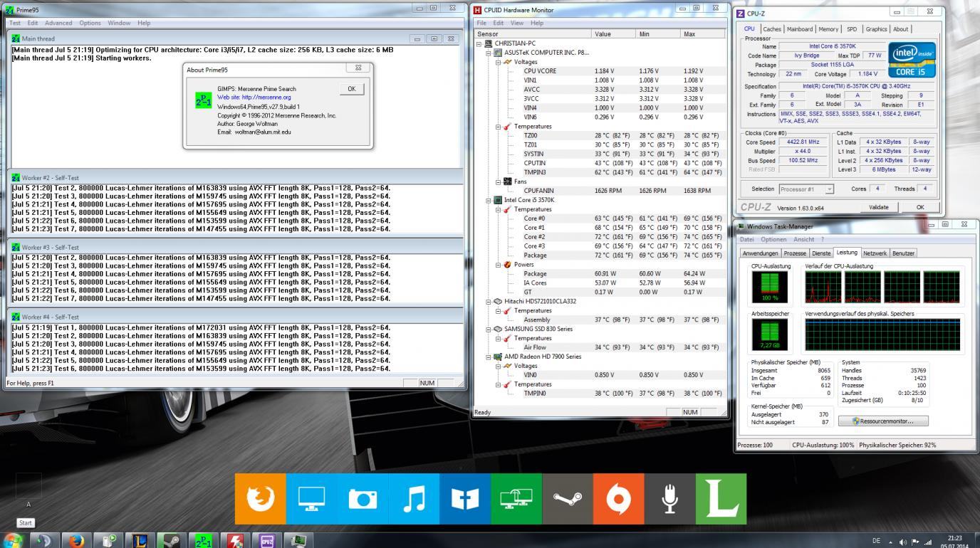Click the Action Center flag icon
Image resolution: width=980 pixels, height=548 pixels.
click(915, 541)
